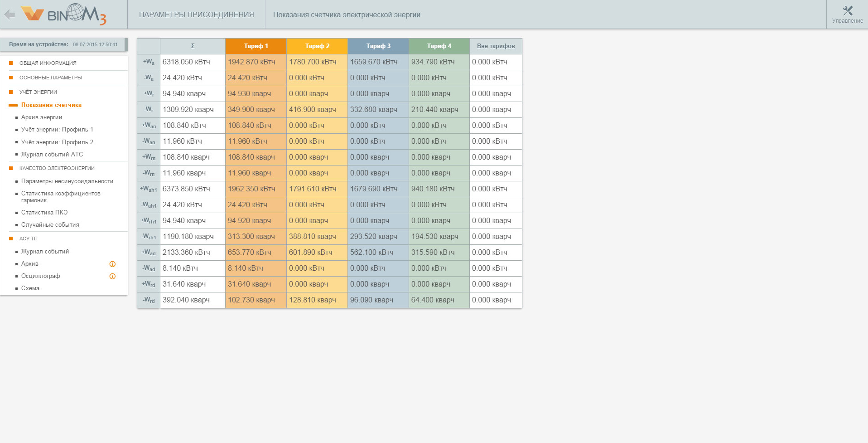
Task: Click the Тариф 3 column header
Action: (x=378, y=46)
